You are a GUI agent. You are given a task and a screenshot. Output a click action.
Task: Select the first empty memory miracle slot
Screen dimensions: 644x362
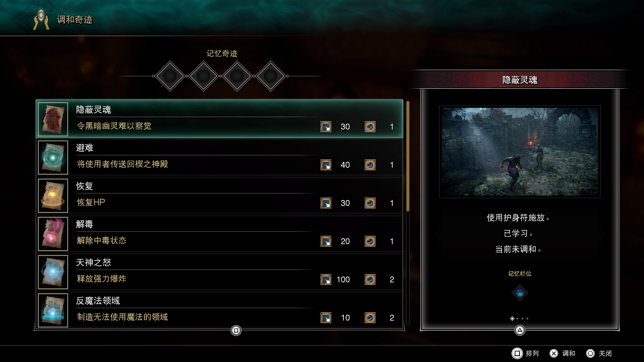170,76
